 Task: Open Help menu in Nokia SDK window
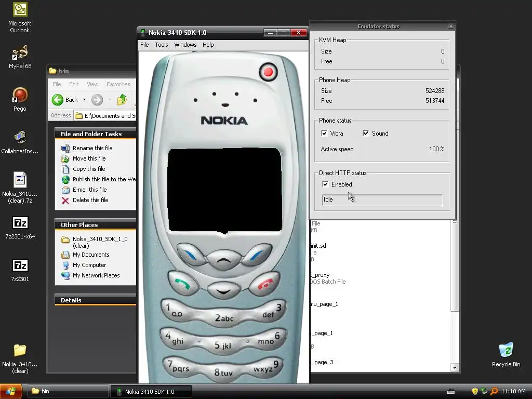coord(208,45)
